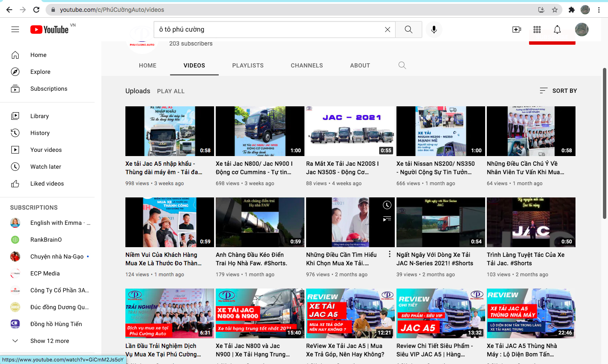Viewport: 608px width, 364px height.
Task: Search within the channel
Action: (x=402, y=65)
